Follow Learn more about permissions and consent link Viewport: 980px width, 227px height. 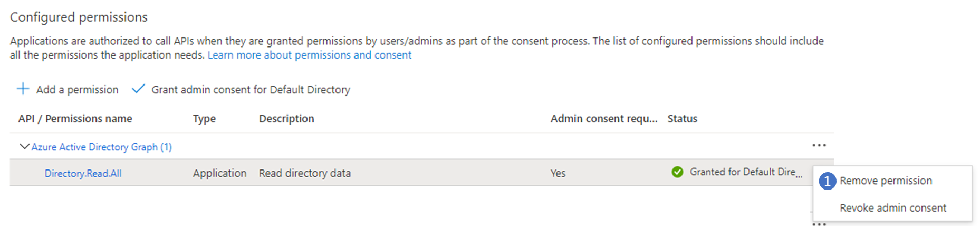(309, 55)
